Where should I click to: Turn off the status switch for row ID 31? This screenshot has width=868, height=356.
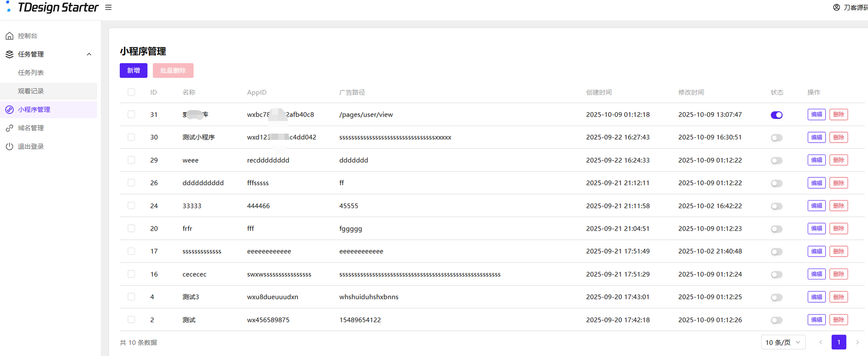pyautogui.click(x=776, y=115)
